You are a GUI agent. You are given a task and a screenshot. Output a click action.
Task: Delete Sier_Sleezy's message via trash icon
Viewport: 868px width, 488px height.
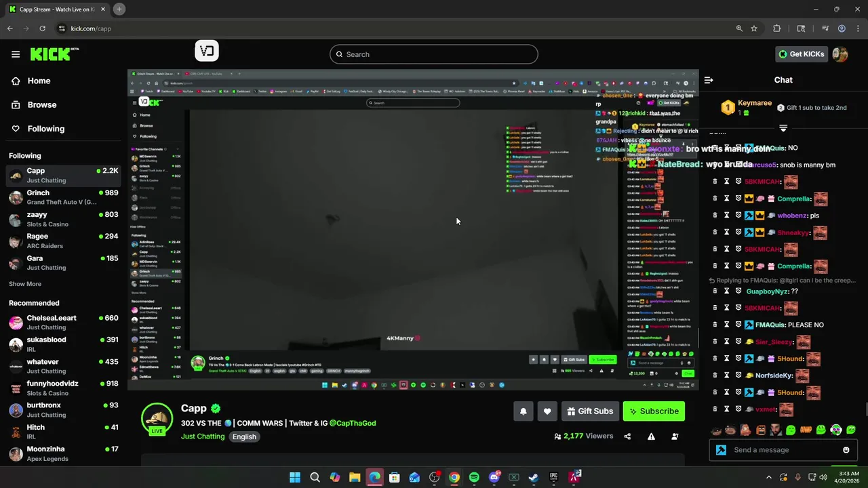click(x=715, y=342)
